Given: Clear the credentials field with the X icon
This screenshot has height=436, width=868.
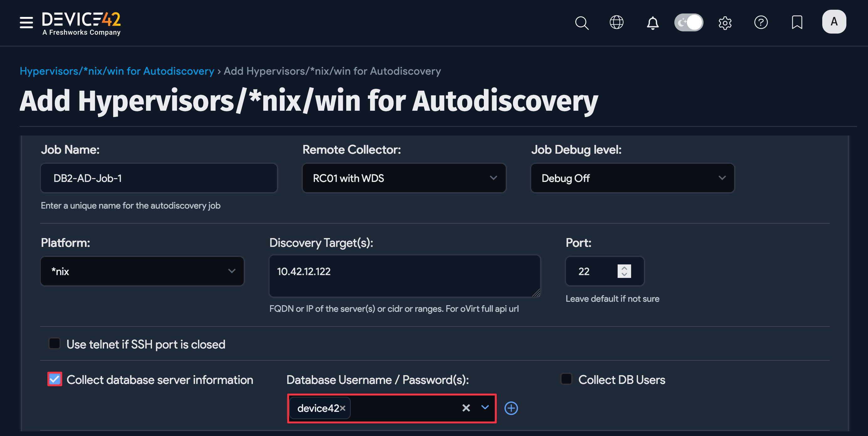Looking at the screenshot, I should [x=466, y=408].
